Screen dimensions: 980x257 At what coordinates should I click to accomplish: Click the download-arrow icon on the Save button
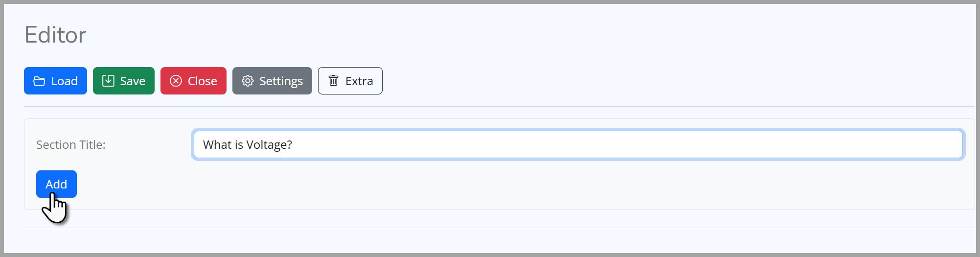108,81
